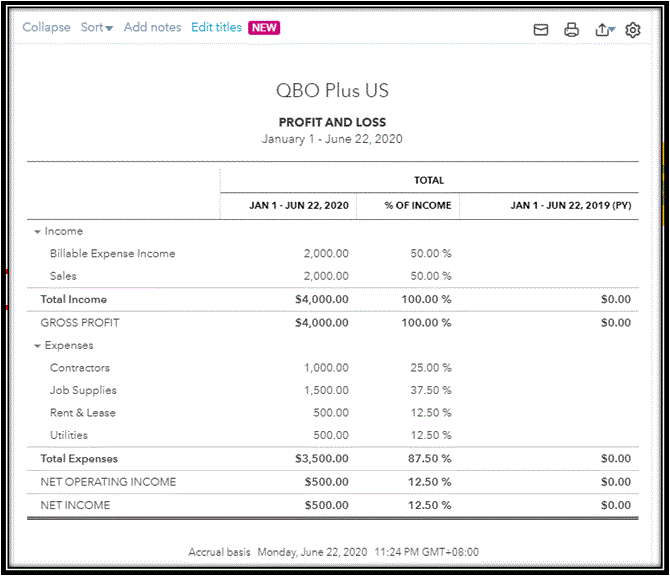Open Contractors 1,000.00 amount

click(326, 368)
